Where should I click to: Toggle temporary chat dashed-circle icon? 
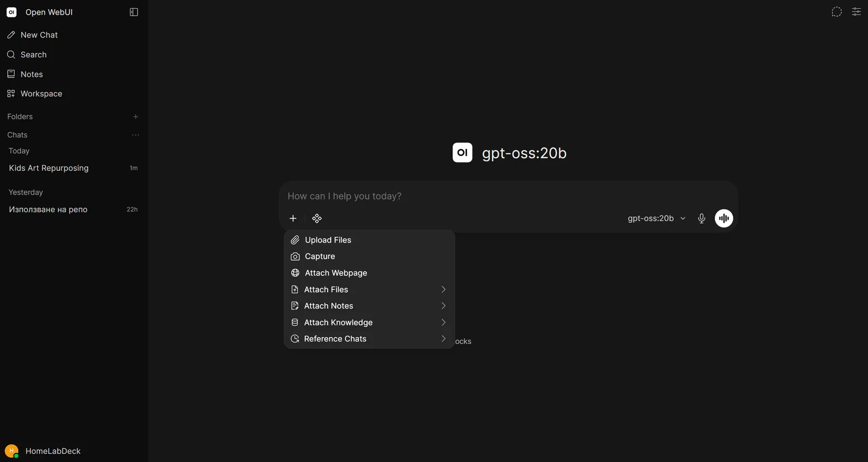tap(837, 12)
